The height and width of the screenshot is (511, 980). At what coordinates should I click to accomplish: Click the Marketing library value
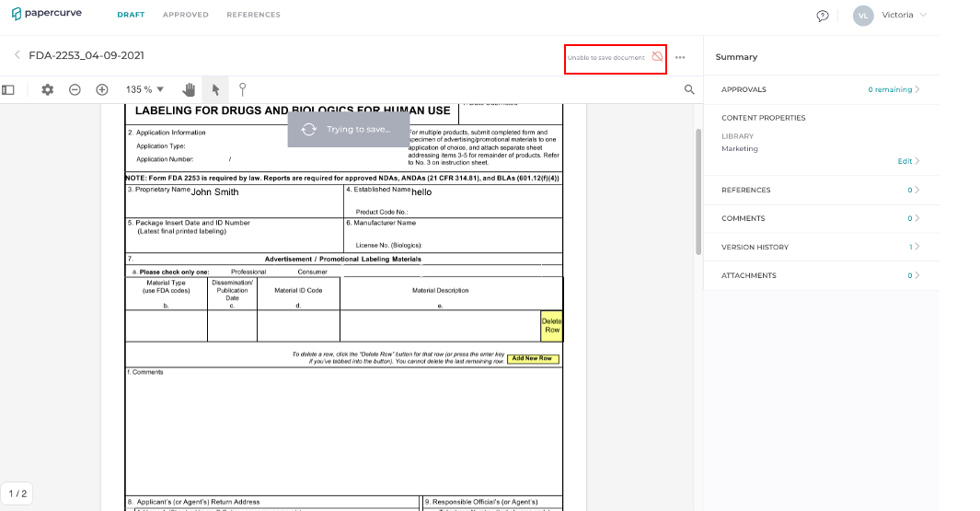point(740,149)
